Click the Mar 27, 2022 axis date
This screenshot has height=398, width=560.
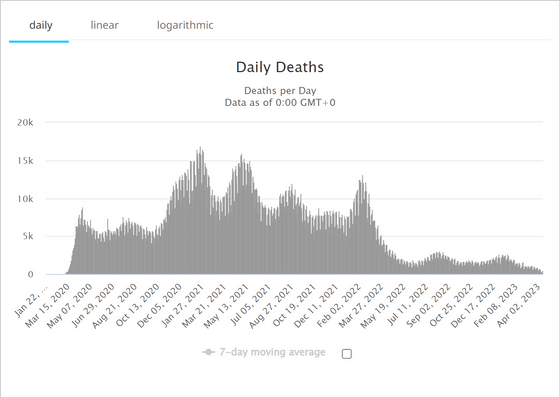[361, 305]
